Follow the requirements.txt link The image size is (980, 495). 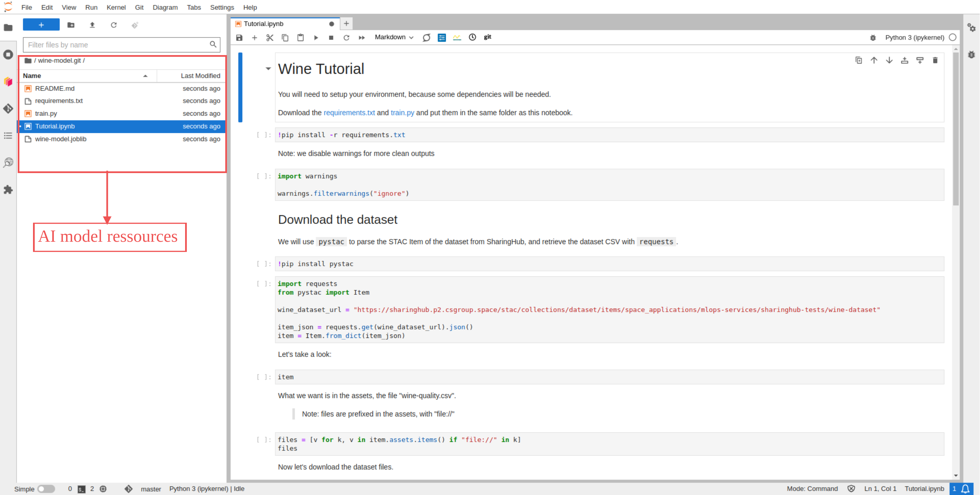coord(349,113)
